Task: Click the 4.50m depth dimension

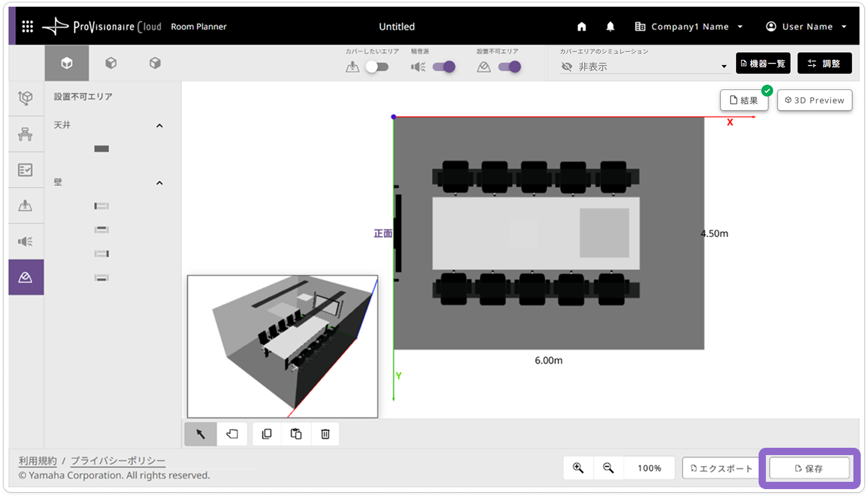Action: coord(714,233)
